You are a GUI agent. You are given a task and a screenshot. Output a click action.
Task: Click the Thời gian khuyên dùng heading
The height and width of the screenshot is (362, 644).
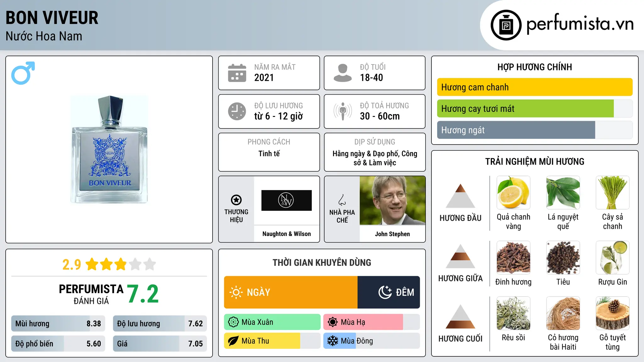coord(322,262)
